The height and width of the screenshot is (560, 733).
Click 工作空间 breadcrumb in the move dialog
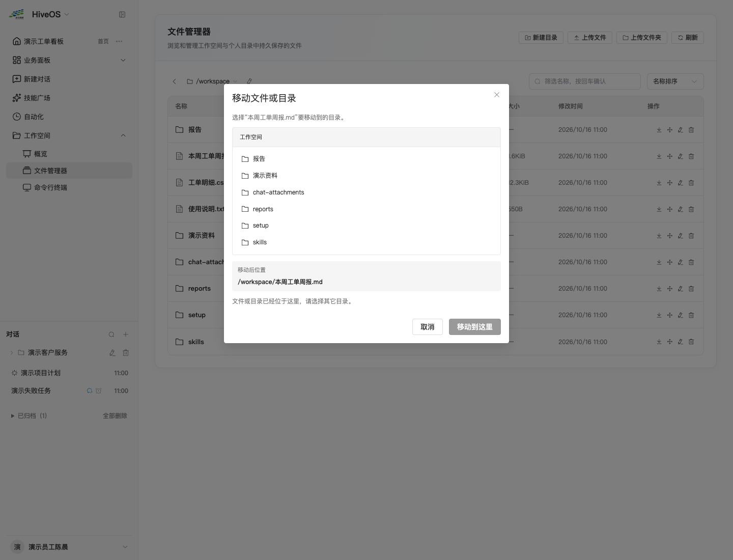pos(251,137)
